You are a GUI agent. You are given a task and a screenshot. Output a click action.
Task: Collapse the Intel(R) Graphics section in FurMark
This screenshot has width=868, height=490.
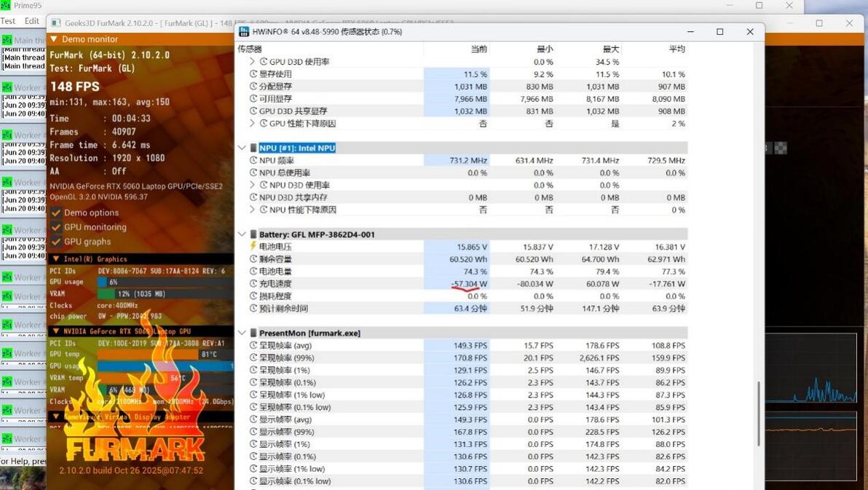click(56, 258)
